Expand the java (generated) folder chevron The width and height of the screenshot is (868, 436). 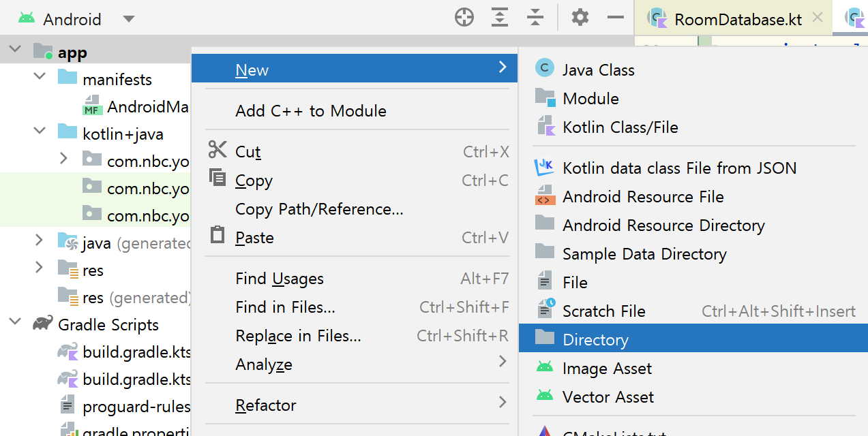coord(40,240)
